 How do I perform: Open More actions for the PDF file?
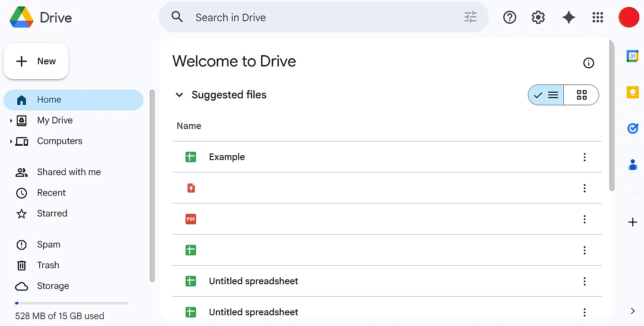click(x=584, y=219)
